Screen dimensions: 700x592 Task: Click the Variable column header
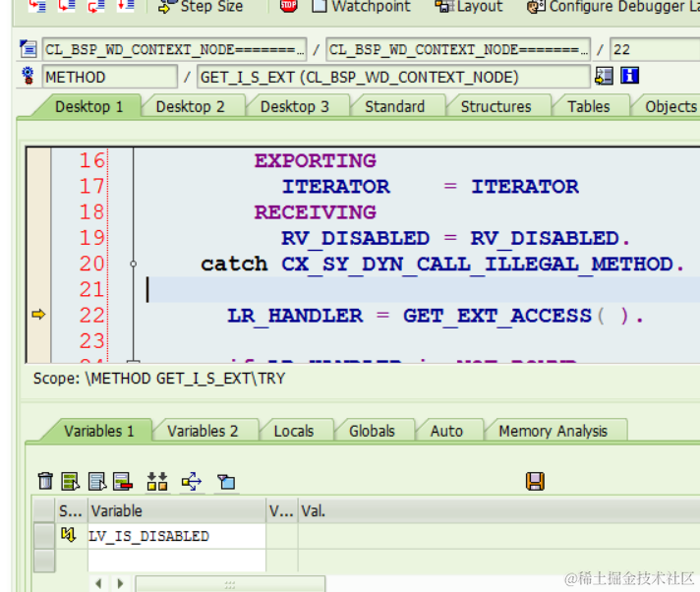177,510
